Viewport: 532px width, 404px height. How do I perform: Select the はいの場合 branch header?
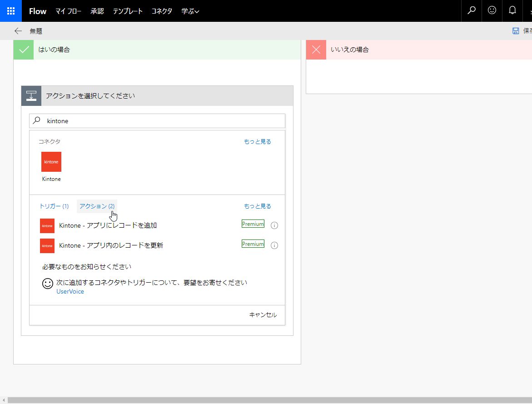coord(157,50)
